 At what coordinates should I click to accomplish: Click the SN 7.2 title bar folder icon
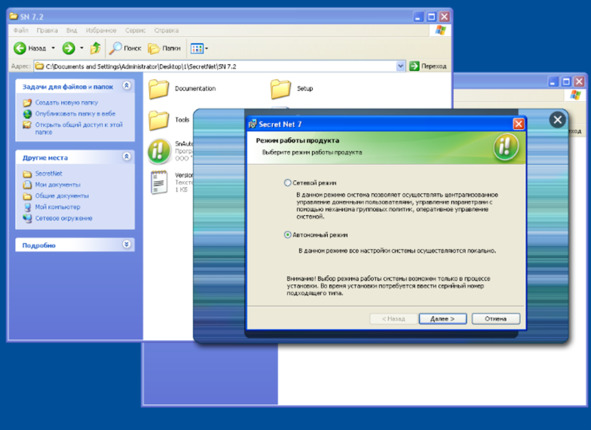pyautogui.click(x=14, y=16)
